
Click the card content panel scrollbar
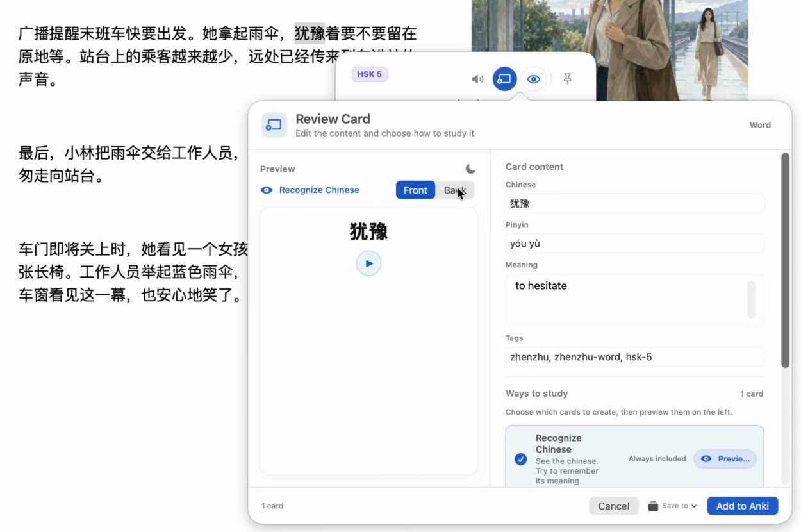(x=786, y=260)
